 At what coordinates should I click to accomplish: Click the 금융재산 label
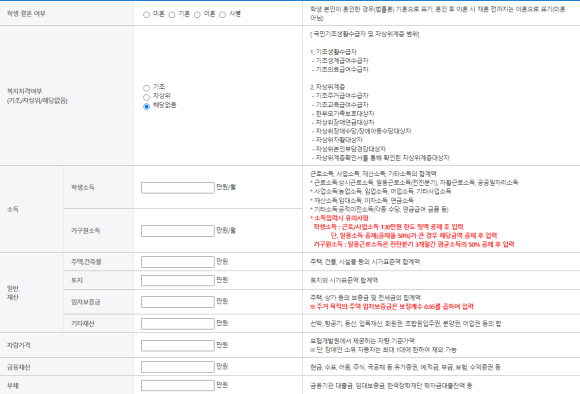(x=18, y=367)
